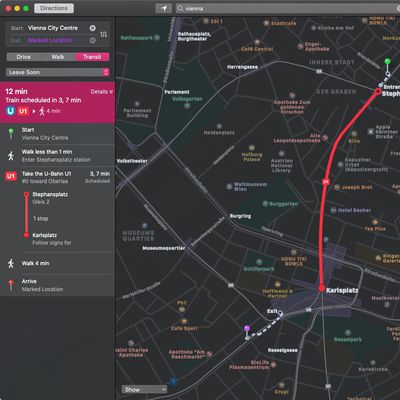Click the Volksgarten map icon
The height and width of the screenshot is (400, 400).
pyautogui.click(x=187, y=106)
